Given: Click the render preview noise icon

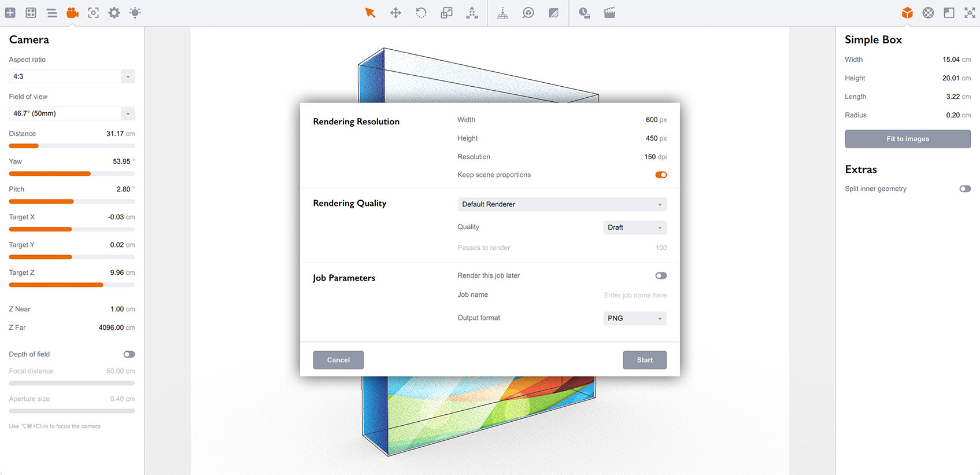Looking at the screenshot, I should click(x=553, y=13).
